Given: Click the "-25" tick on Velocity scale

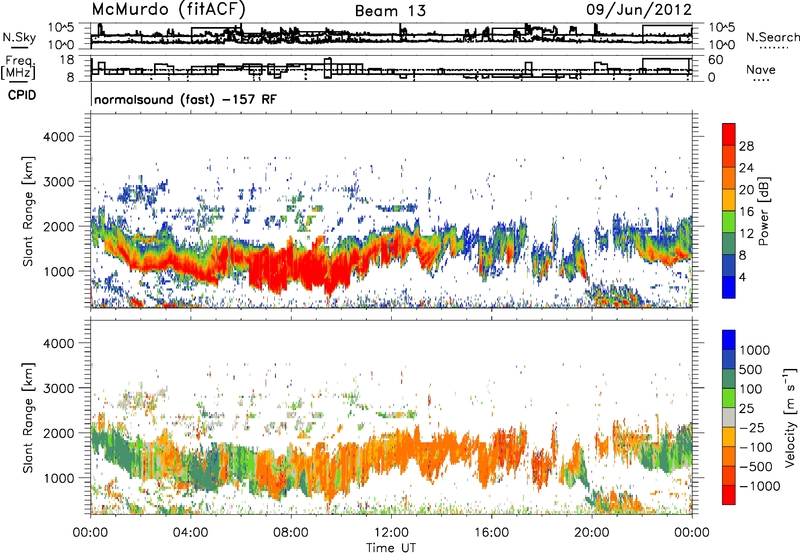Looking at the screenshot, I should 752,427.
